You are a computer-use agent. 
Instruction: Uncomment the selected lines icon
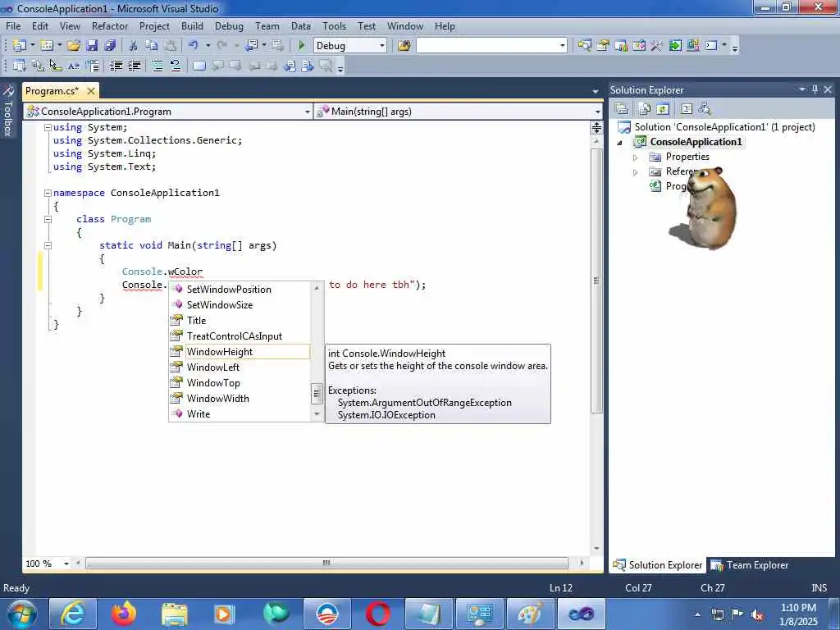click(175, 66)
